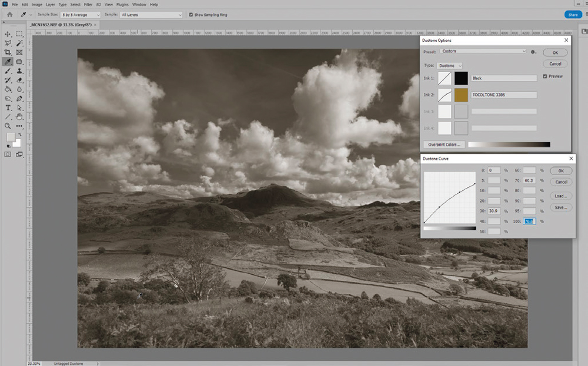Select the Pen tool
This screenshot has width=588, height=366.
[19, 99]
